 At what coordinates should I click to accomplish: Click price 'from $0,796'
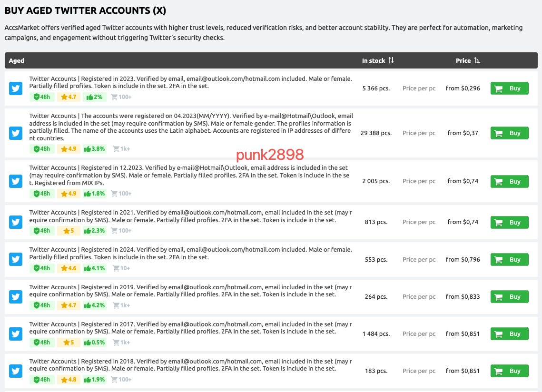[463, 259]
